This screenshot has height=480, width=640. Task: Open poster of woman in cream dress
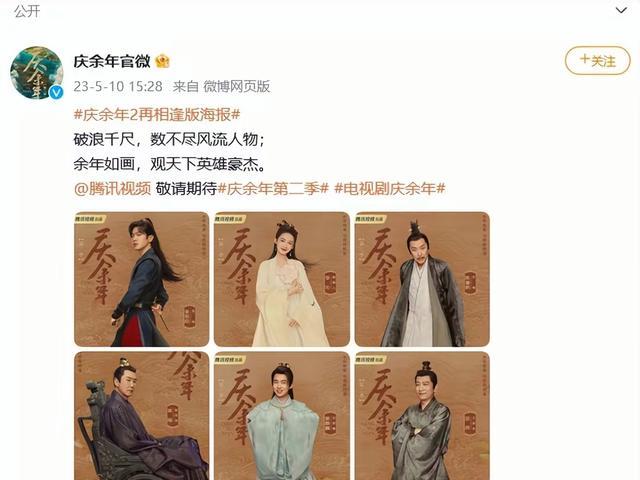point(282,279)
